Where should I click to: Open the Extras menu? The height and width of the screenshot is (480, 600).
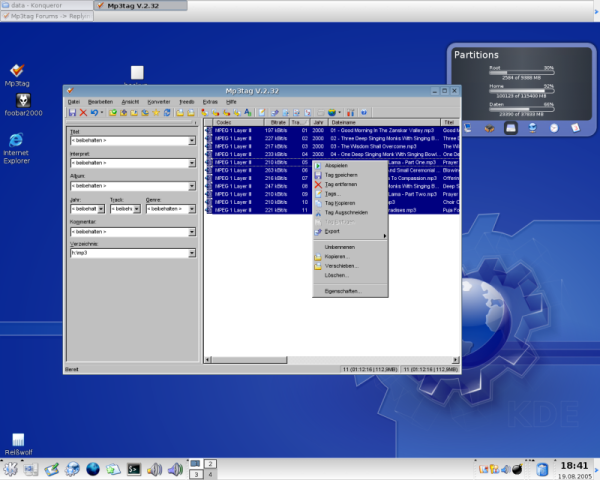tap(210, 102)
